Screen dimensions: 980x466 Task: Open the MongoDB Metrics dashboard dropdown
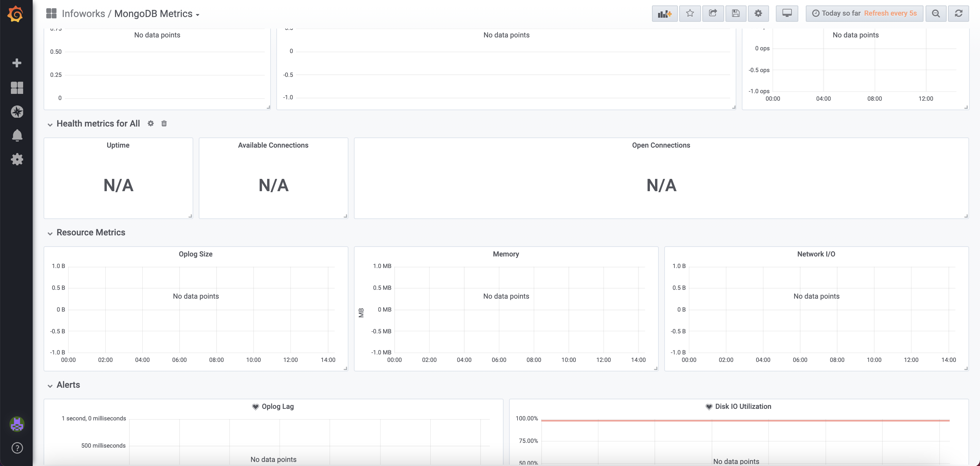[157, 14]
